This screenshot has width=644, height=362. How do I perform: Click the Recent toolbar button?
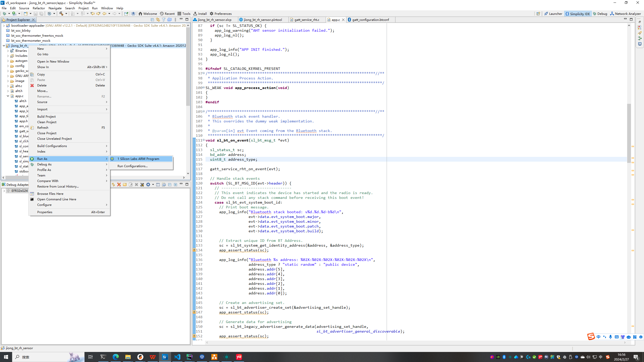(167, 14)
